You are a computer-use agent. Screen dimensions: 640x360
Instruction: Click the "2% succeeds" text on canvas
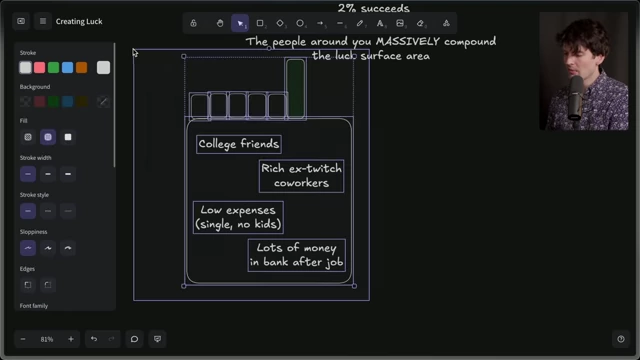(373, 8)
